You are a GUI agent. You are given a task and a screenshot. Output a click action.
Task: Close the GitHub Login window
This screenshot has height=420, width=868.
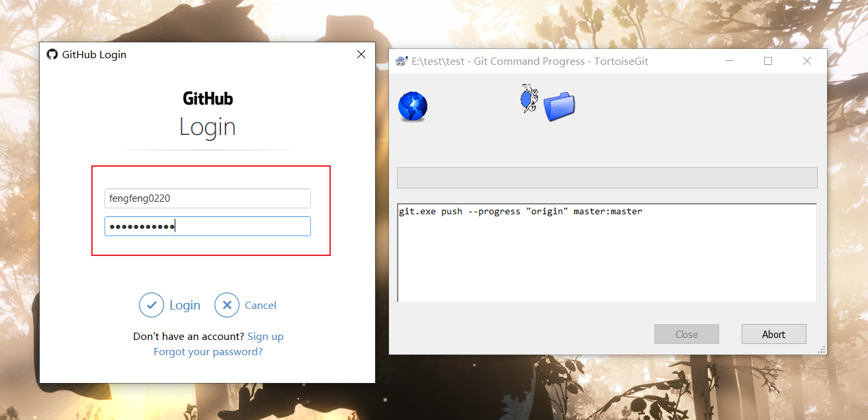[x=361, y=54]
